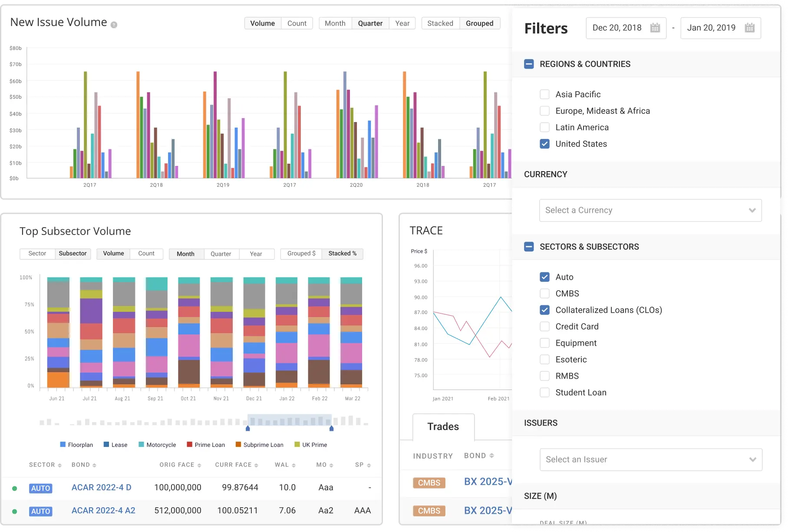Open the ACAR 2022-4 D bond link

pos(101,487)
